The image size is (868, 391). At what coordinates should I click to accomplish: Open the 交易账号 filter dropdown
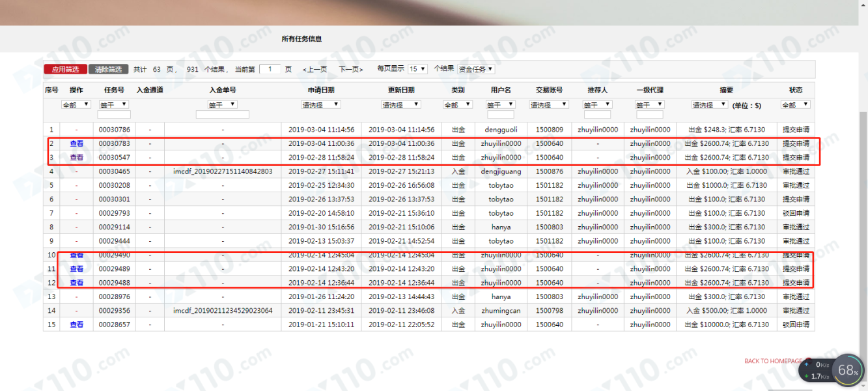point(549,104)
